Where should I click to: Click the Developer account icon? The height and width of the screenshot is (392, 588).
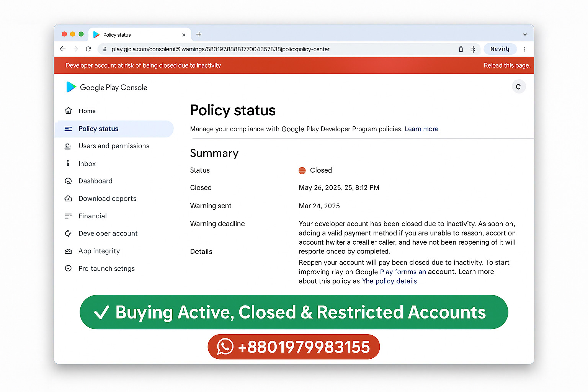[68, 234]
